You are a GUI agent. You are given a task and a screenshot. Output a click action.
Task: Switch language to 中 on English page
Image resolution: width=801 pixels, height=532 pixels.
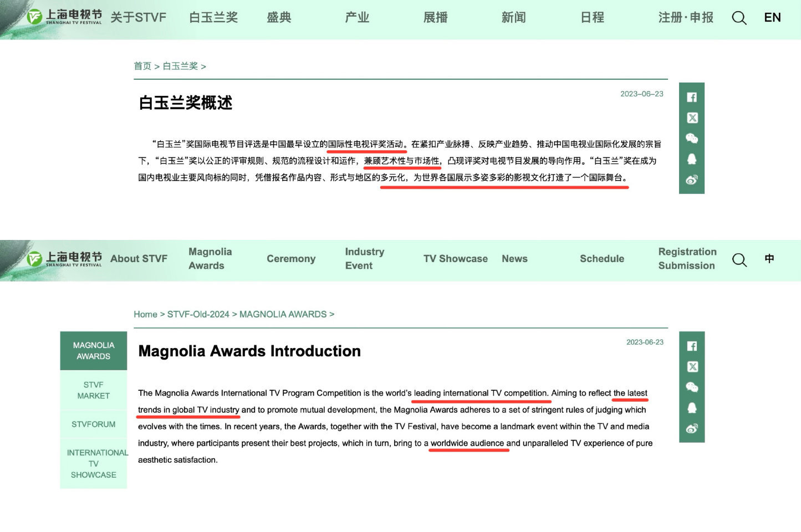(769, 259)
